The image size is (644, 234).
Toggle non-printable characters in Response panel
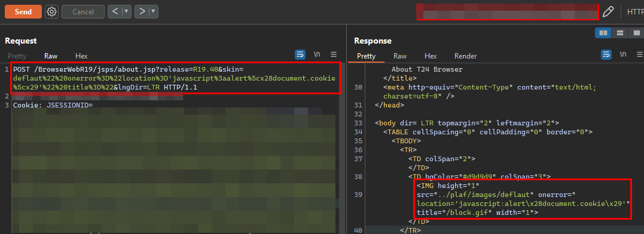click(x=623, y=54)
